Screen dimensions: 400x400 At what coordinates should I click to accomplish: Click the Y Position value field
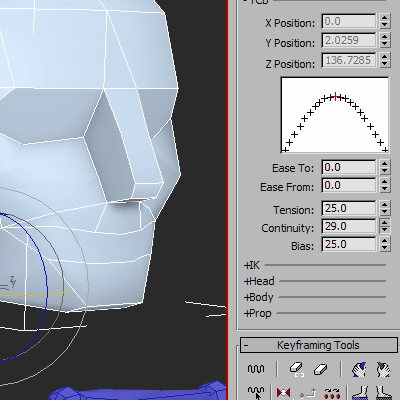349,40
